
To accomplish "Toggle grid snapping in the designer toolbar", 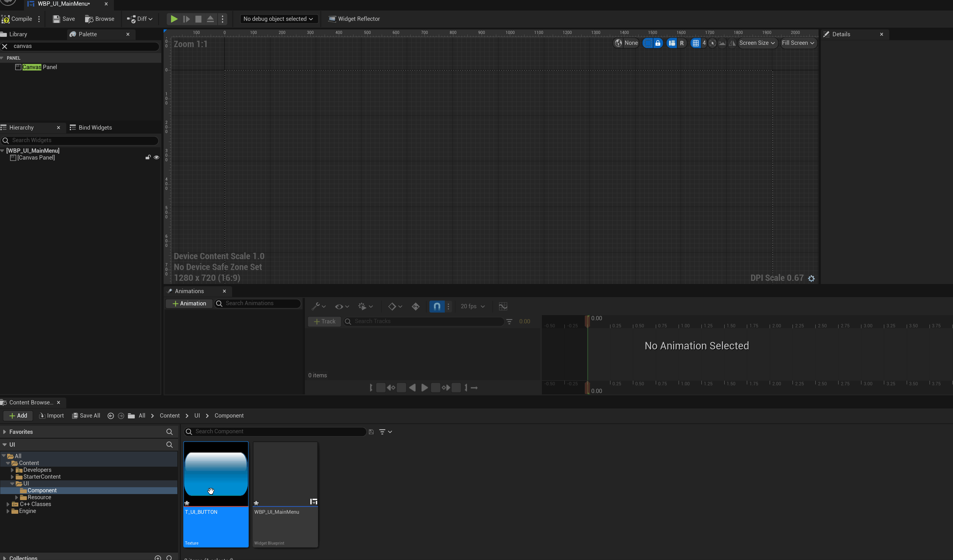I will (x=695, y=43).
